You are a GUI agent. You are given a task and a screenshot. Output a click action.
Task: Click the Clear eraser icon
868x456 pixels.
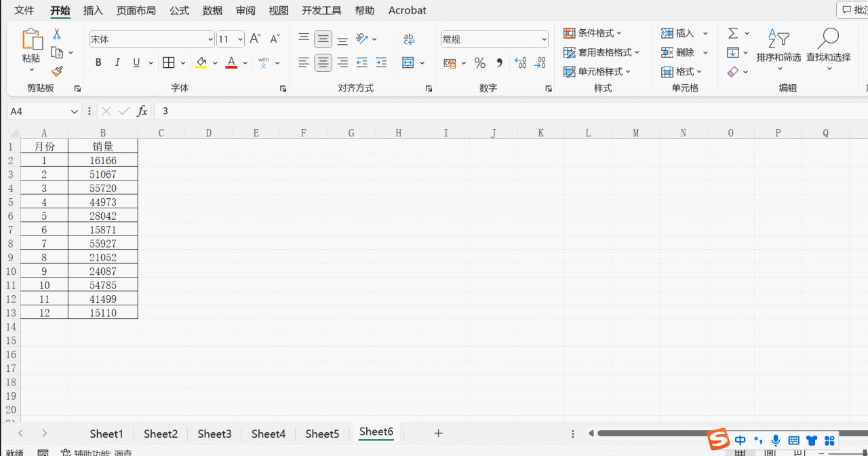(x=733, y=71)
